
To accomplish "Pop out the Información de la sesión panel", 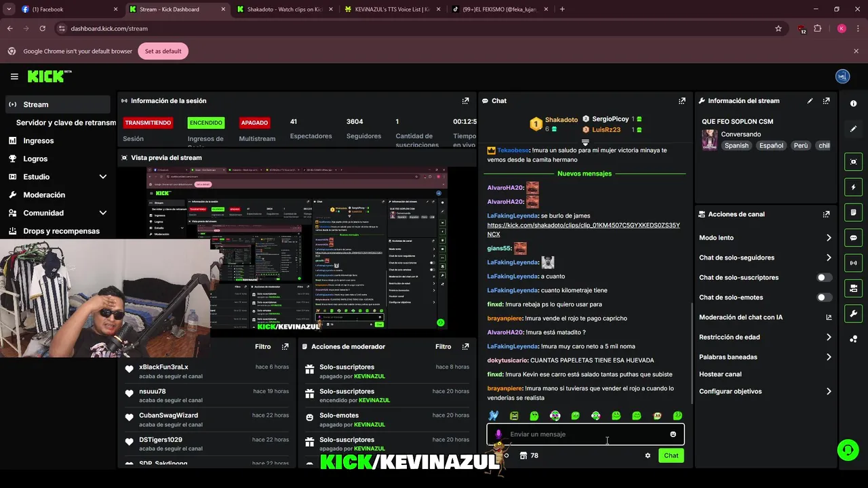I will pyautogui.click(x=465, y=101).
